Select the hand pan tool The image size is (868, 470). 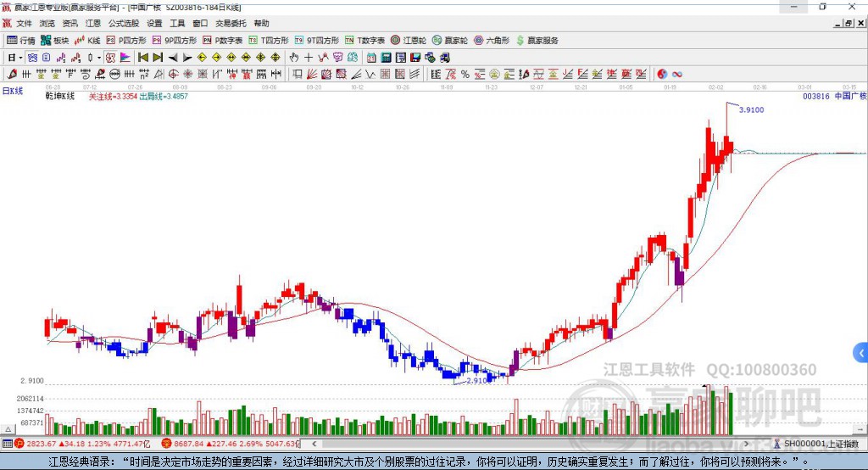293,58
